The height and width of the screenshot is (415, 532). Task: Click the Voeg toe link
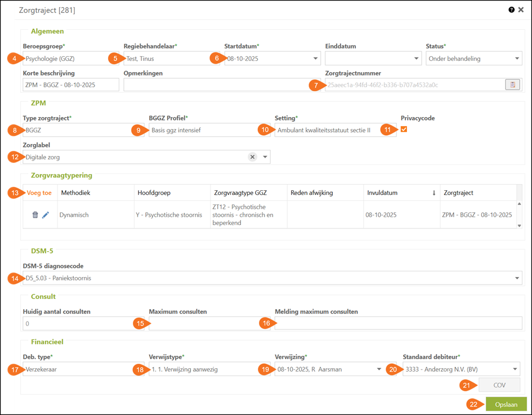tap(39, 193)
